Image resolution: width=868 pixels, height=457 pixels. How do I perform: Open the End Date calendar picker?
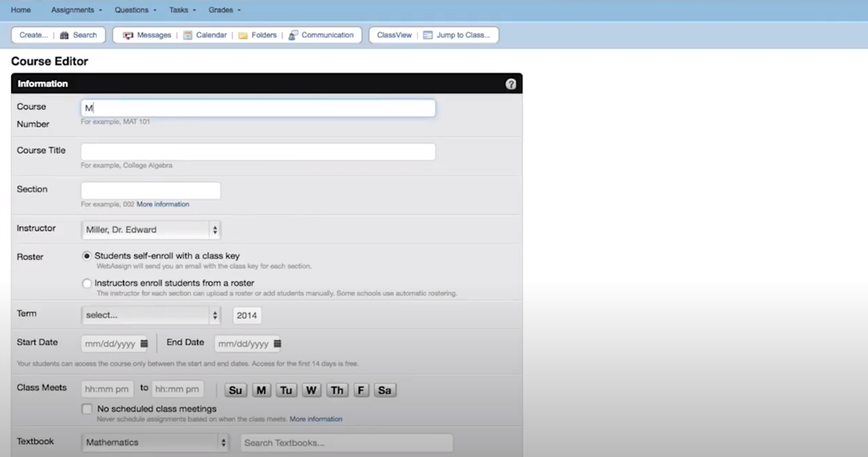pos(277,344)
